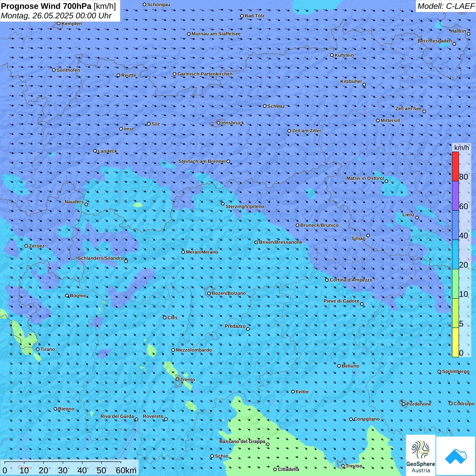This screenshot has height=476, width=476.
Task: Click the Schwaz city marker
Action: point(265,106)
